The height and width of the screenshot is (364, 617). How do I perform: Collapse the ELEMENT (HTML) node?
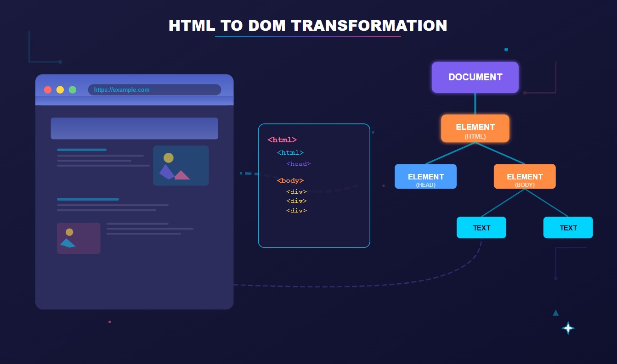[x=475, y=128]
